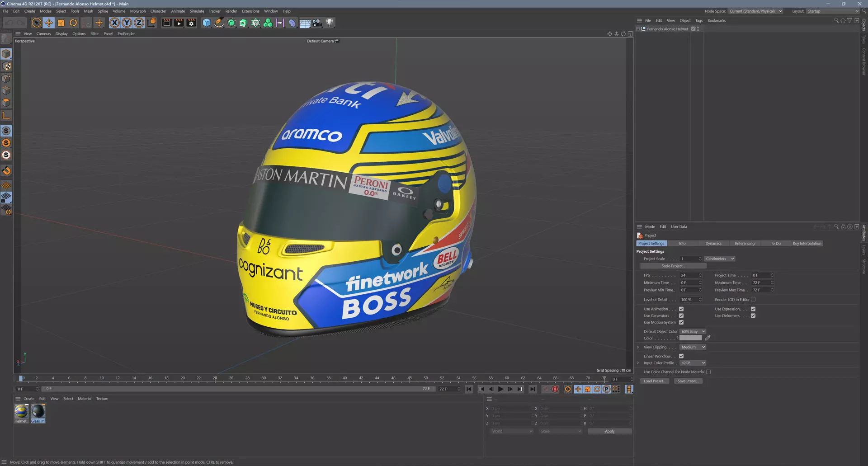Toggle Use Deformers checkbox
This screenshot has height=466, width=868.
(x=753, y=316)
